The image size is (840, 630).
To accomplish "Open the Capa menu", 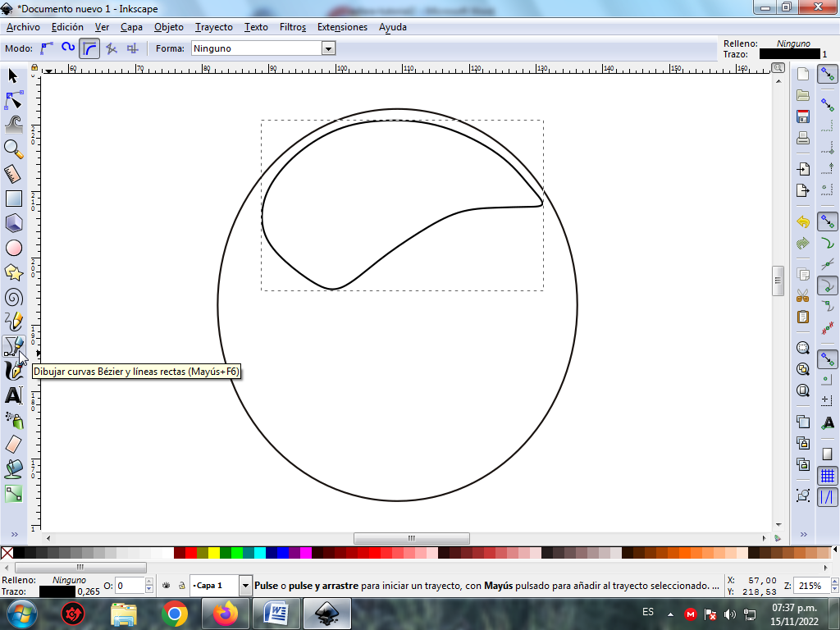I will (x=131, y=27).
